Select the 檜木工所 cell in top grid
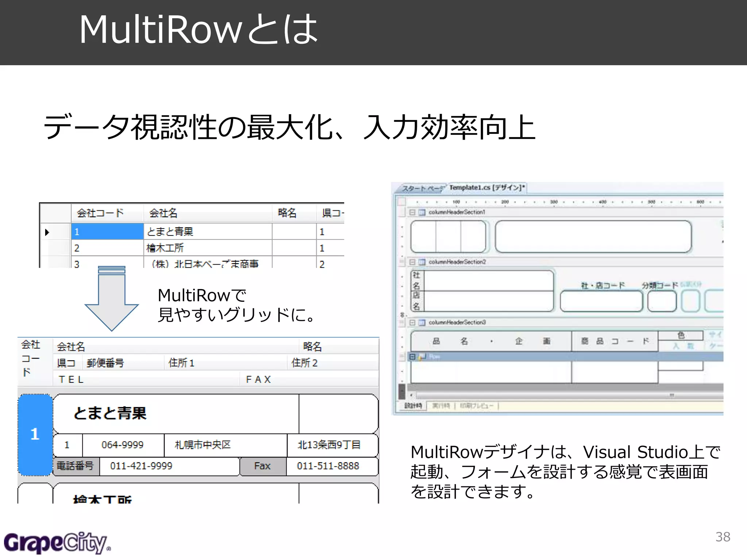 click(x=208, y=248)
